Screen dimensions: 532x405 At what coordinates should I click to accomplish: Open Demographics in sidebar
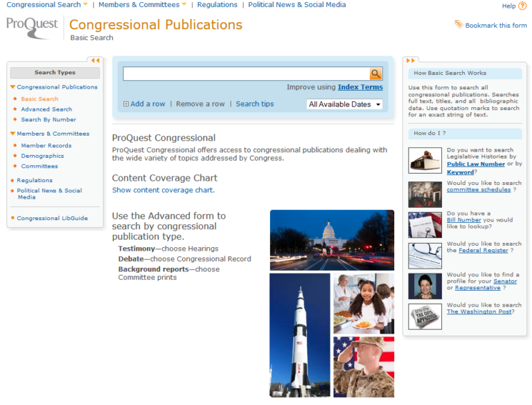[42, 156]
